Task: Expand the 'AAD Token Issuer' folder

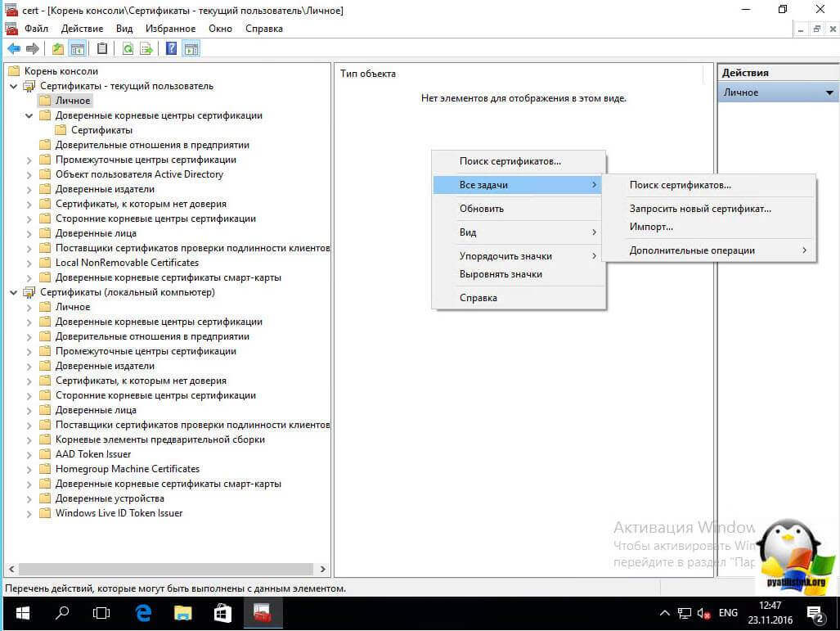Action: click(29, 454)
